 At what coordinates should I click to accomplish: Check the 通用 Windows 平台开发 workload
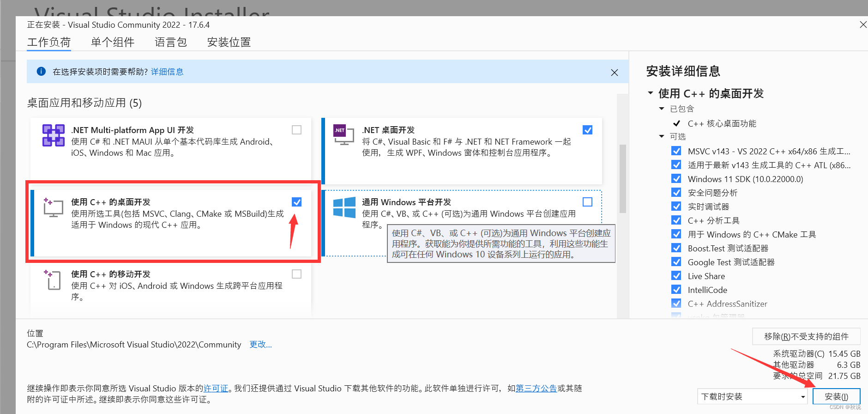(x=588, y=202)
